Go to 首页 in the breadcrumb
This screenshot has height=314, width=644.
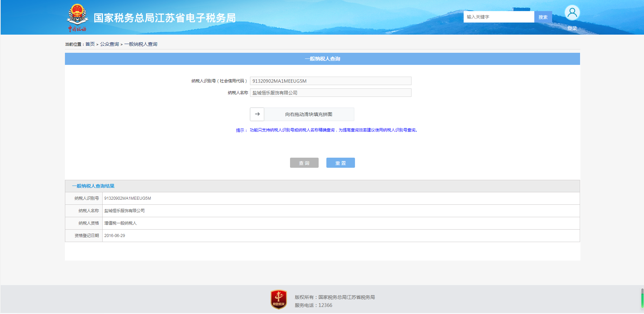tap(90, 44)
